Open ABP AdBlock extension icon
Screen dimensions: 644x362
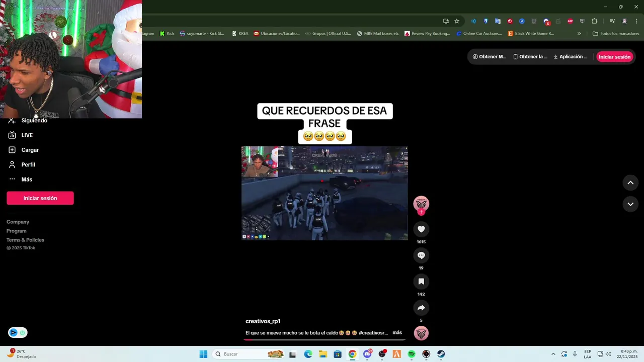(x=570, y=21)
